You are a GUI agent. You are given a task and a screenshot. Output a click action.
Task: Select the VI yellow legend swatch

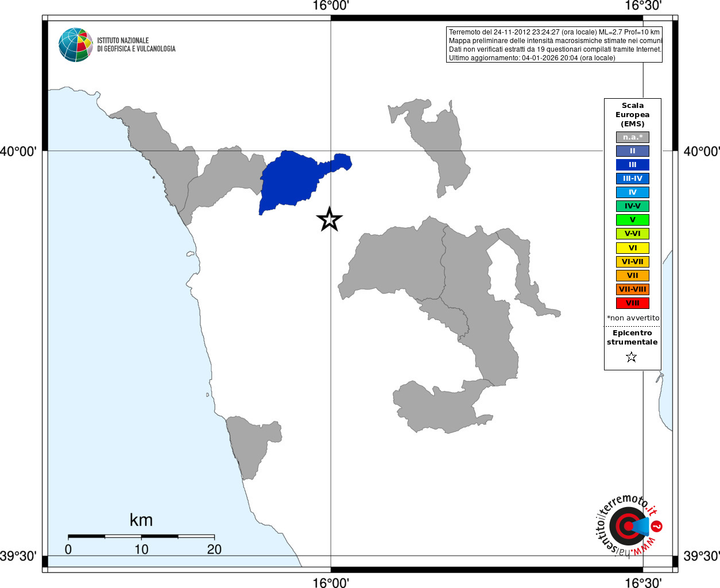coord(633,248)
